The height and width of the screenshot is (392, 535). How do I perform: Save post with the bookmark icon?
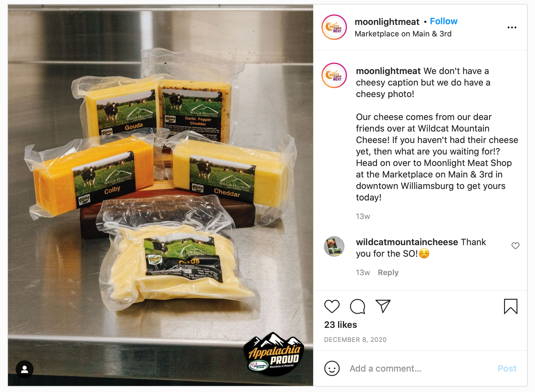510,306
